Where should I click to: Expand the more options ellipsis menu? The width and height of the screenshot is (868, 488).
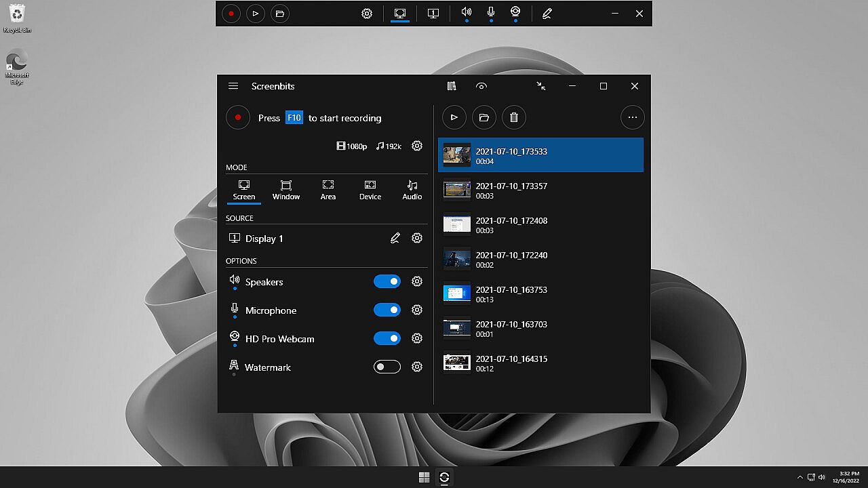click(632, 117)
